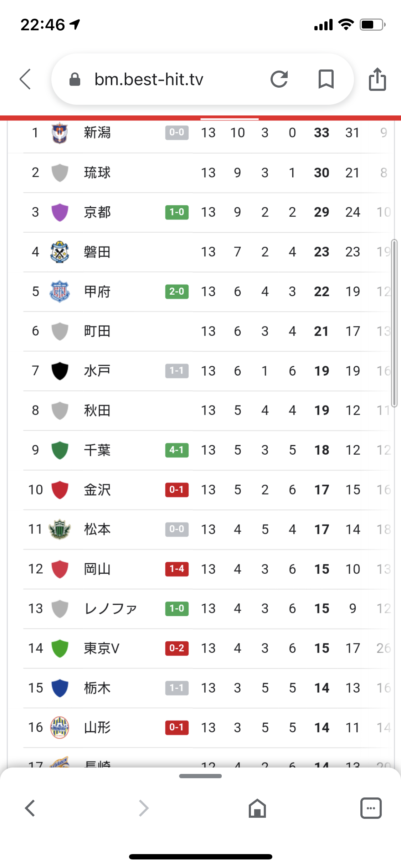
Task: Select the 東京V team row name
Action: 102,648
